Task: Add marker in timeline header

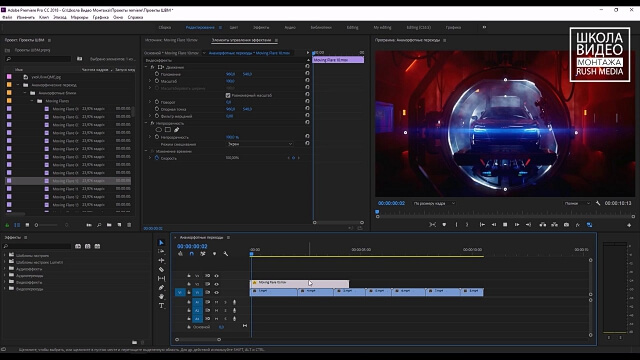Action: pyautogui.click(x=214, y=254)
